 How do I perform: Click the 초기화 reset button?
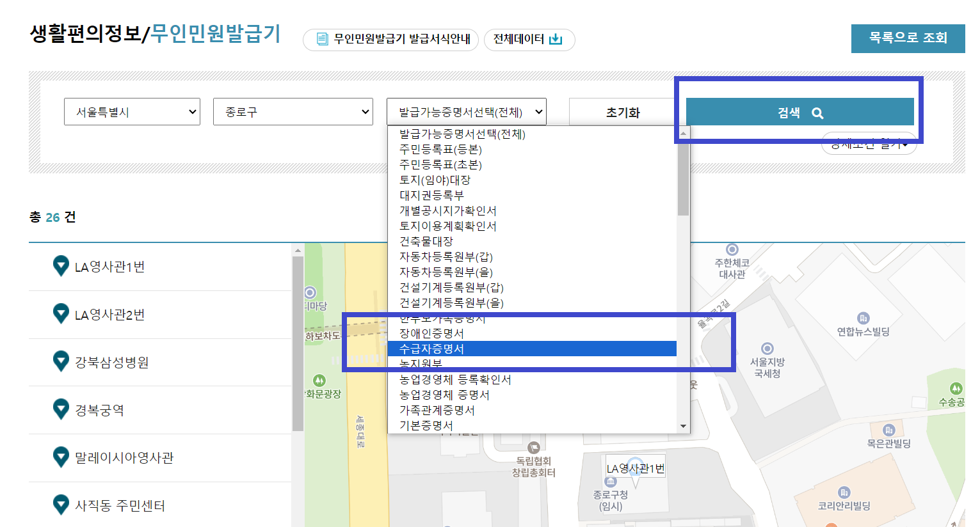click(x=622, y=111)
